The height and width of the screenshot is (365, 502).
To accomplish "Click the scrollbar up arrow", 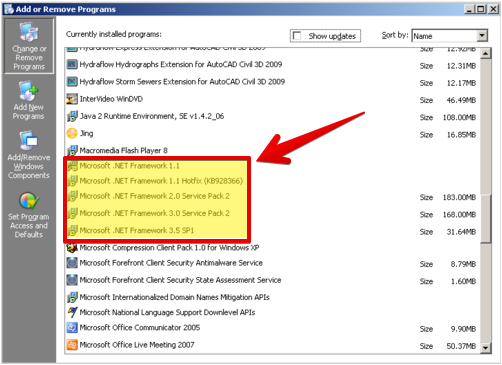I will [486, 53].
